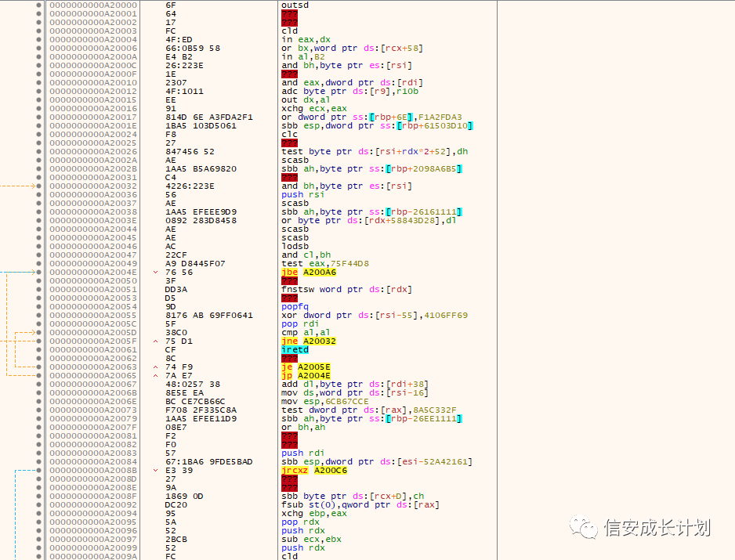Screen dimensions: 735x560
Task: Select the 'in al,B2' instruction
Action: click(x=302, y=57)
